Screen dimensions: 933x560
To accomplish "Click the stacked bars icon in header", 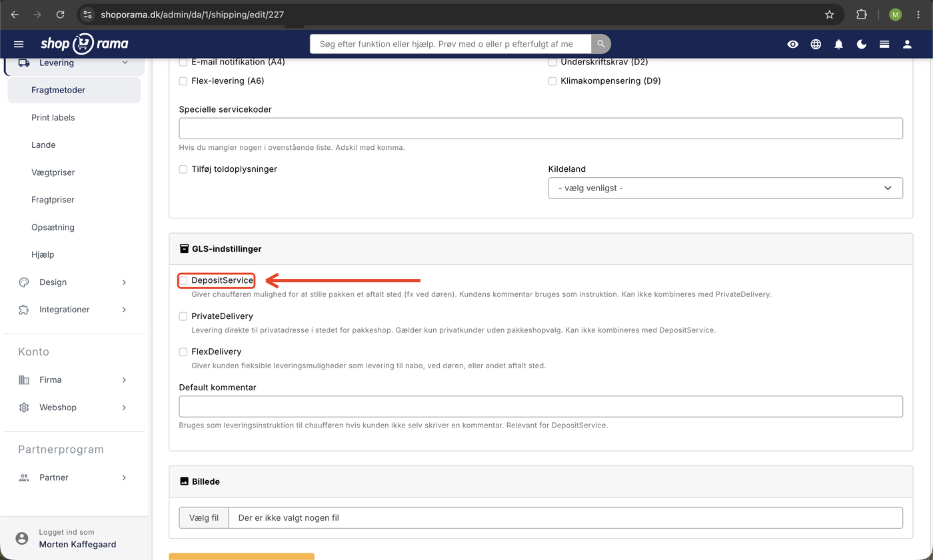I will pos(884,44).
